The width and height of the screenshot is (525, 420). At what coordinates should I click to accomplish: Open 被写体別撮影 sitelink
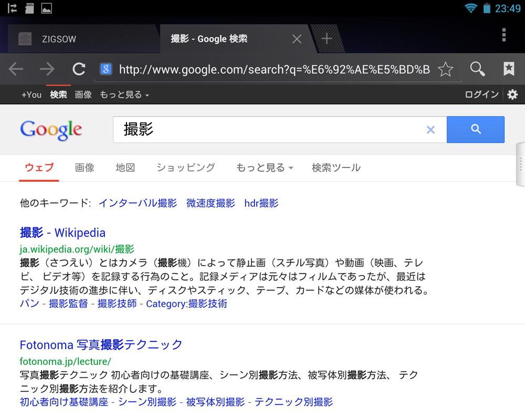pos(215,402)
